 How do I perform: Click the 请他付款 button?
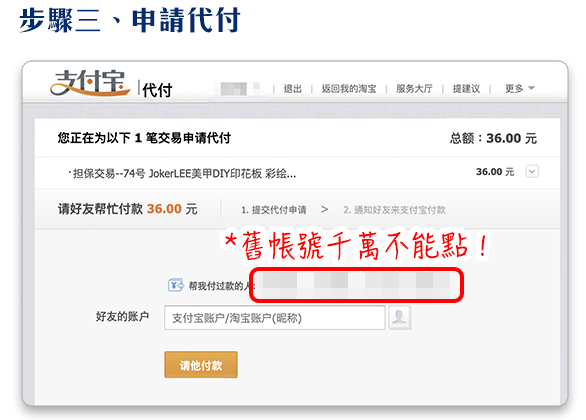pos(201,365)
